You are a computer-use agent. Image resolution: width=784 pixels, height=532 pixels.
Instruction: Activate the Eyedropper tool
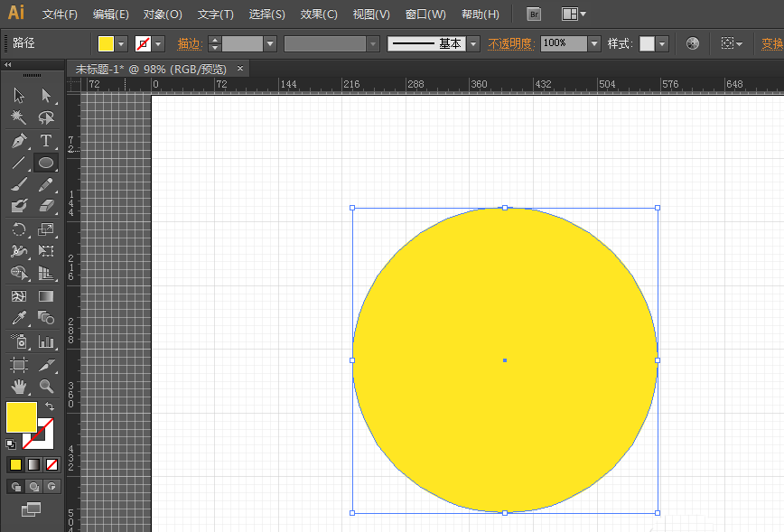18,318
